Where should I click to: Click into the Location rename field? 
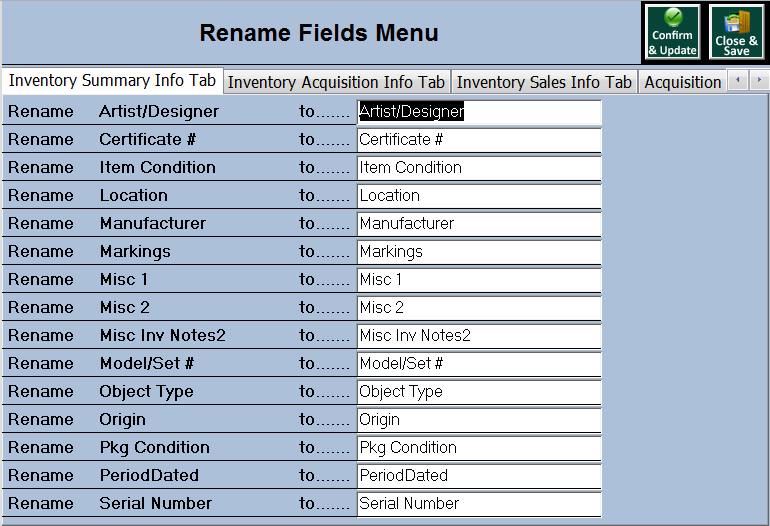pos(479,196)
